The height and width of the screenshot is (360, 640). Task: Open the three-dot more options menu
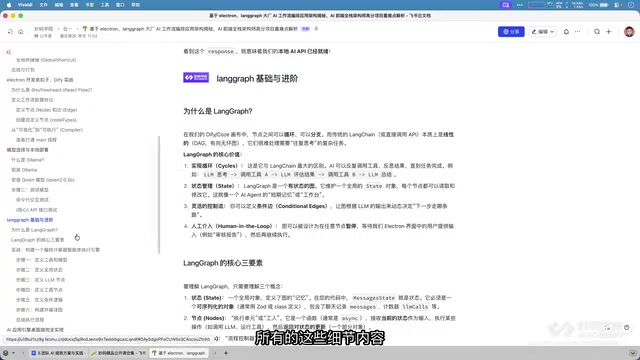[578, 31]
